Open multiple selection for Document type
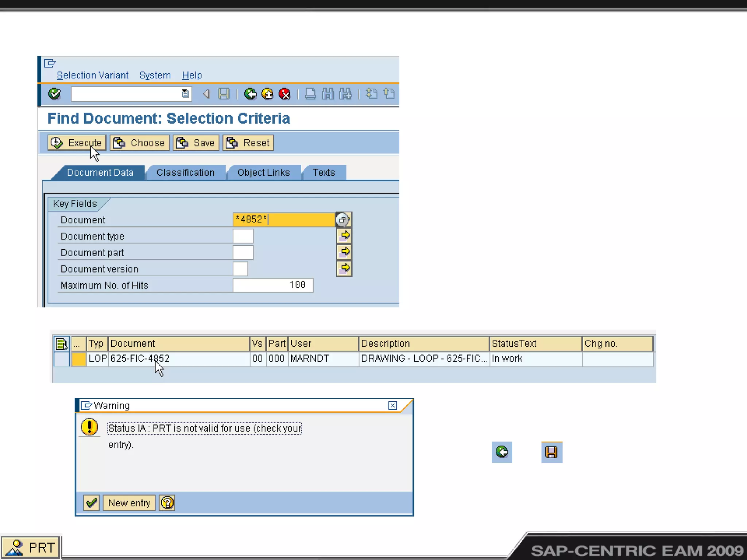The height and width of the screenshot is (560, 747). coord(344,236)
